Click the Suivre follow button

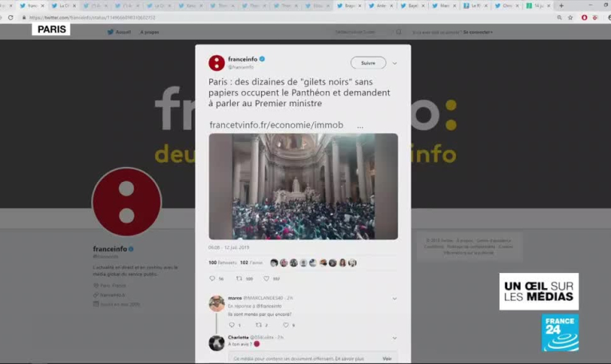367,62
